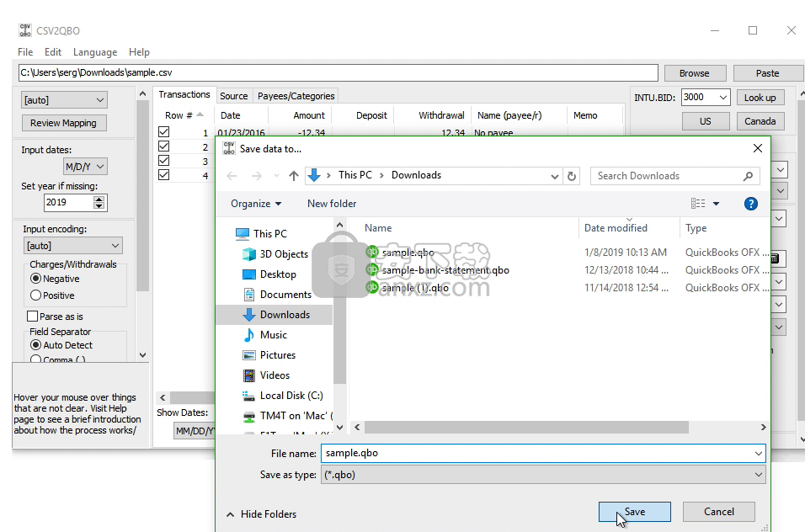Viewport: 805px width, 532px height.
Task: Increment the Set year if missing stepper
Action: 99,199
